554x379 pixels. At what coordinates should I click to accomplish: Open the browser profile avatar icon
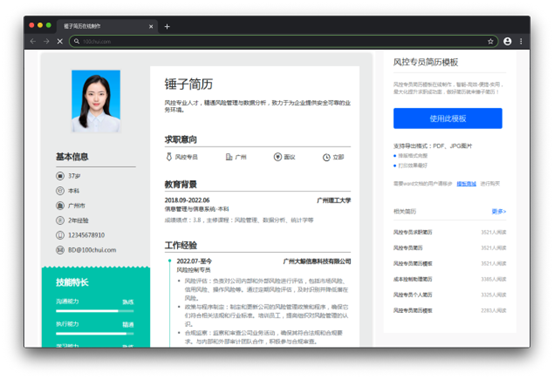(x=507, y=41)
